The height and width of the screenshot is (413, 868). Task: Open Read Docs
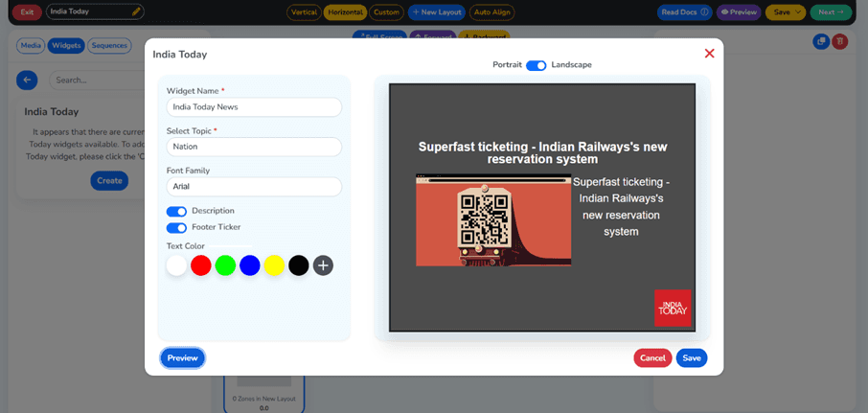coord(685,12)
